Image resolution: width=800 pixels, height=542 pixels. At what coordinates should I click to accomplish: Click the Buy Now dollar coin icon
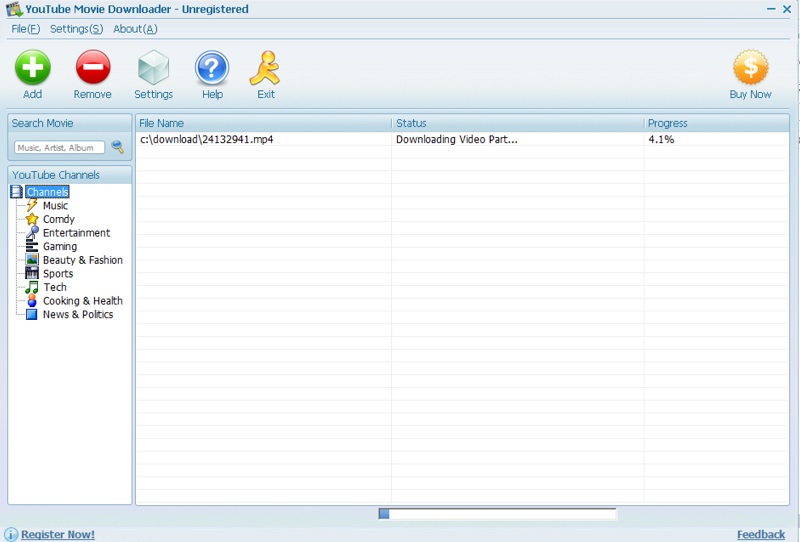point(750,69)
